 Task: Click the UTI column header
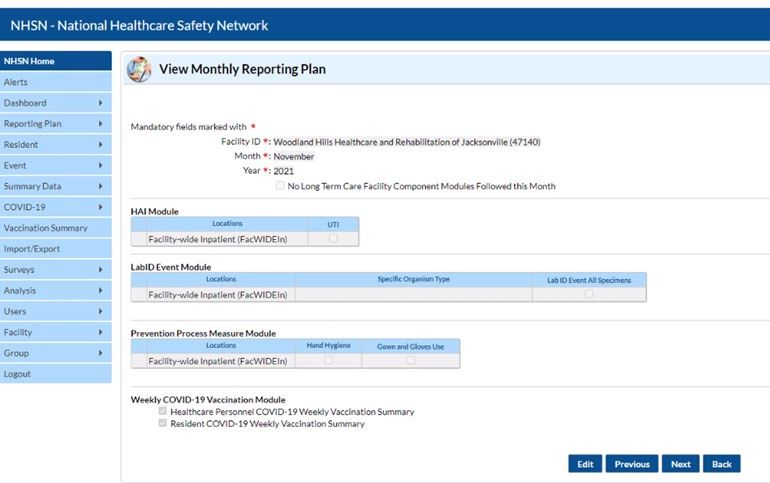[333, 225]
